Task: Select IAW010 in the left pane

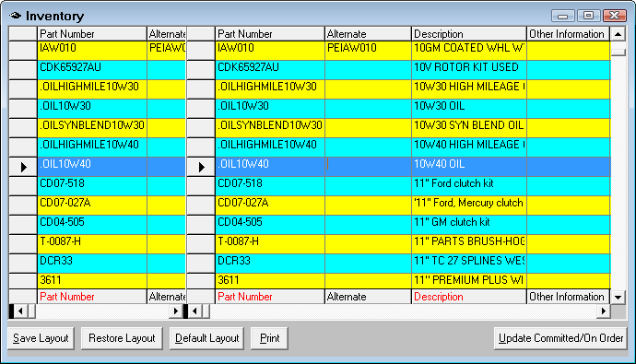Action: point(91,51)
